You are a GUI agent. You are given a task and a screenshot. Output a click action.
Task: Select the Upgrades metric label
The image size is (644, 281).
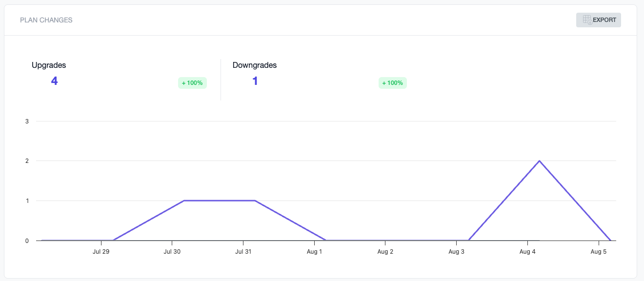point(49,65)
